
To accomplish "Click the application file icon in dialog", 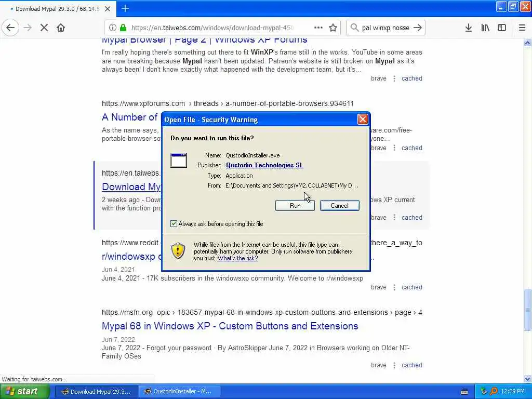I will pyautogui.click(x=179, y=161).
